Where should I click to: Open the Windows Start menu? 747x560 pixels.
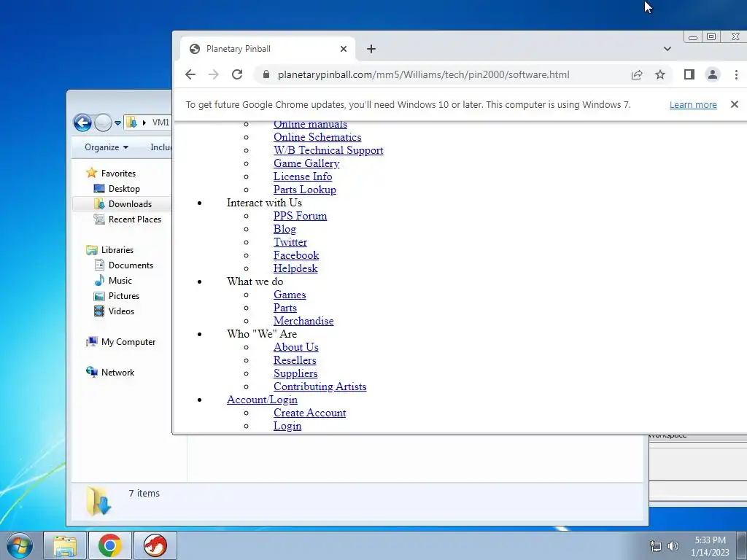tap(19, 545)
